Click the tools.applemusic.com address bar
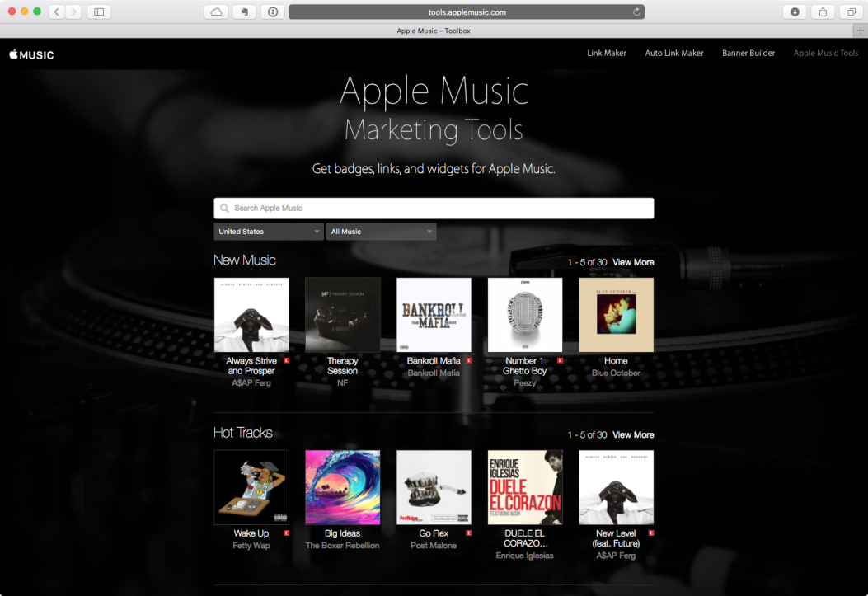Screen dimensions: 868x596 click(466, 12)
